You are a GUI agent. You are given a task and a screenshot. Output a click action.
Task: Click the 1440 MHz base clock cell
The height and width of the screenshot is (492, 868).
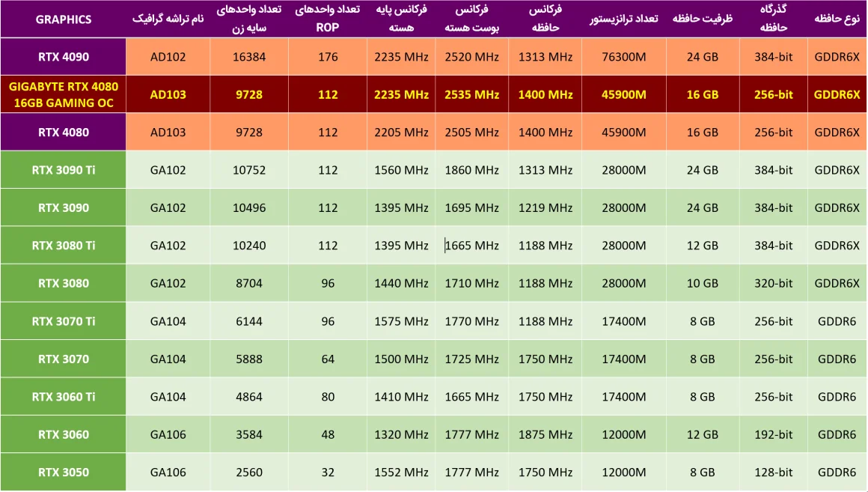click(x=401, y=283)
